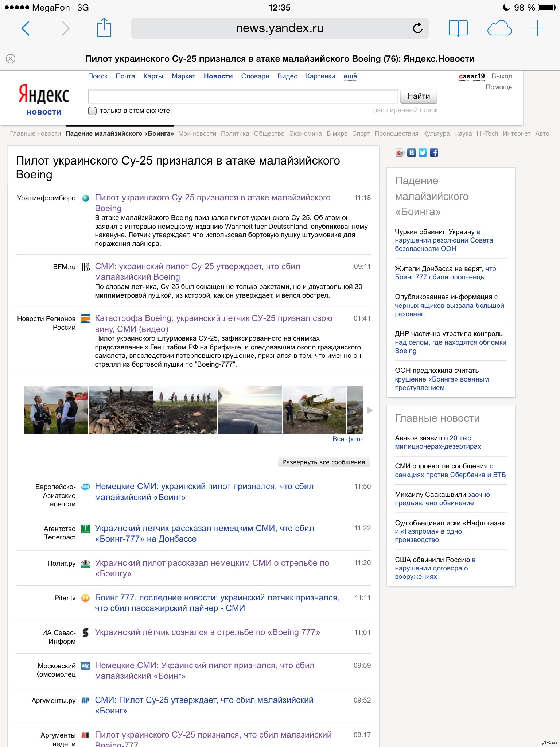Open 'Михаилу Саакашвили' sidebar story

(443, 499)
